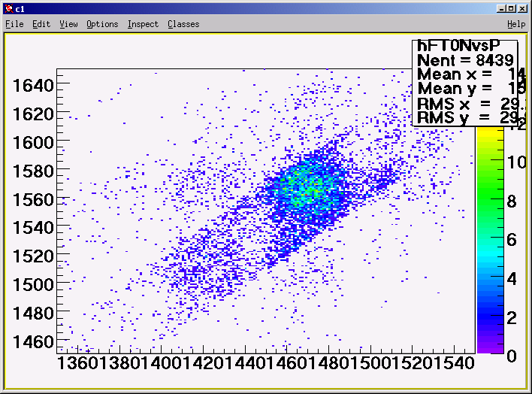The image size is (532, 394).
Task: Click y-axis label 1540
Action: 33,228
